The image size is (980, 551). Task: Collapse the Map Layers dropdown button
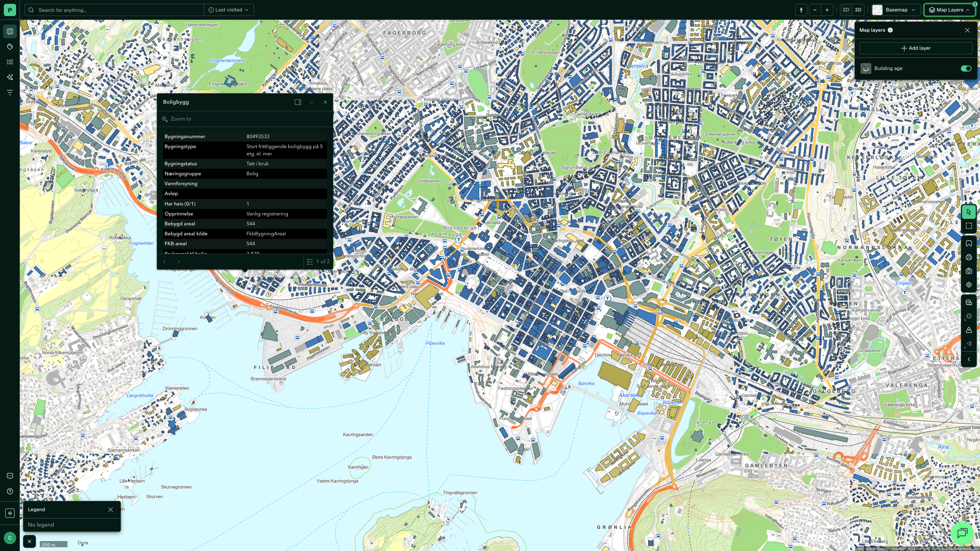point(949,10)
